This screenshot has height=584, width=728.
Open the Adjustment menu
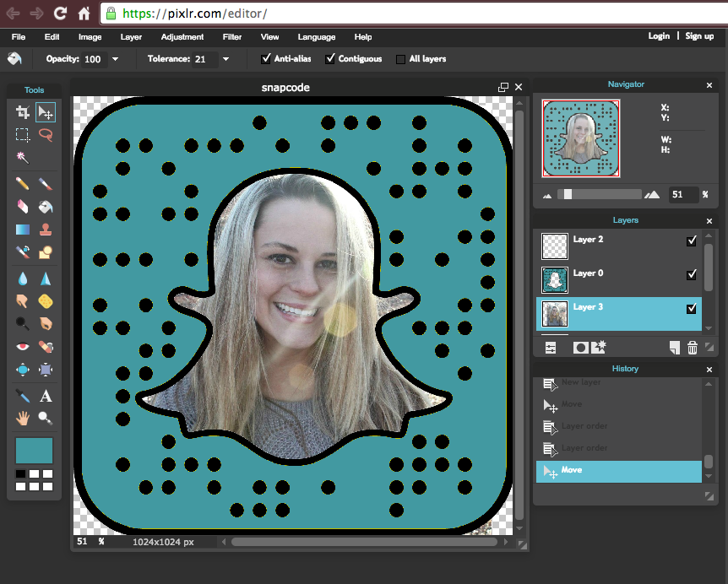click(182, 37)
